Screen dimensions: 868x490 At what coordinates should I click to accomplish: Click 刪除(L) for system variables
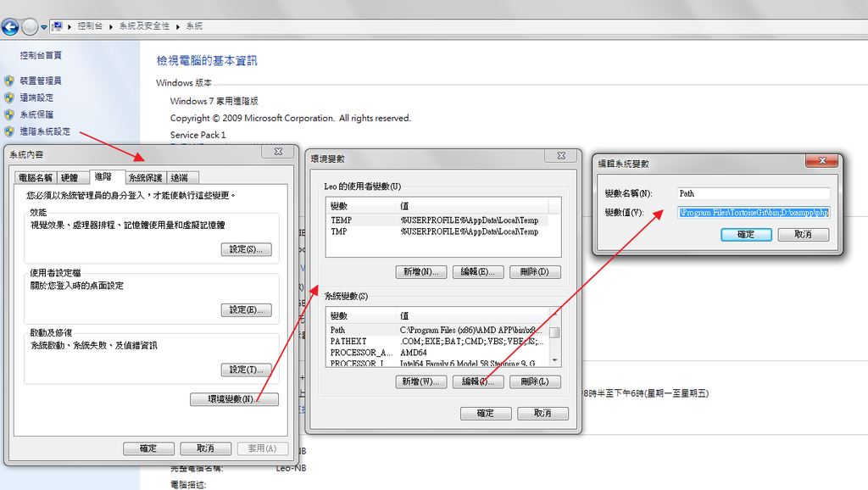(535, 381)
